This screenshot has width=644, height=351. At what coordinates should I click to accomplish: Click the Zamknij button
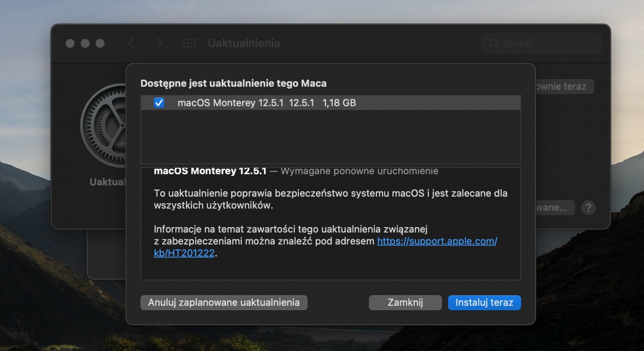[x=405, y=303]
